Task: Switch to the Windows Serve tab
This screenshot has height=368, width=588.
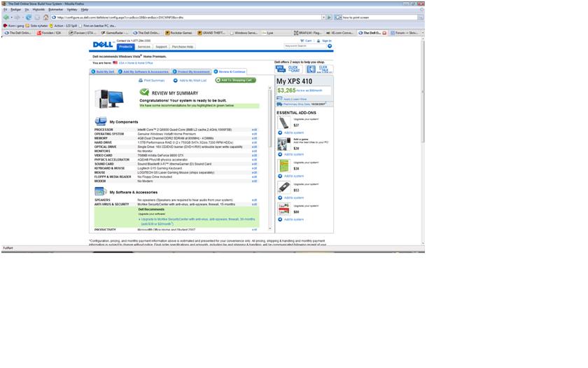Action: click(244, 33)
